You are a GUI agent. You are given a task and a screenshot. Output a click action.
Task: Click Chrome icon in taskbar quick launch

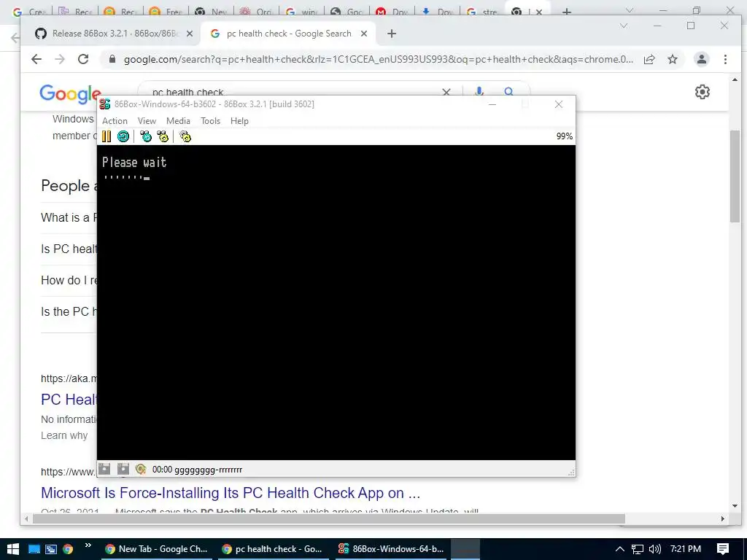(68, 549)
